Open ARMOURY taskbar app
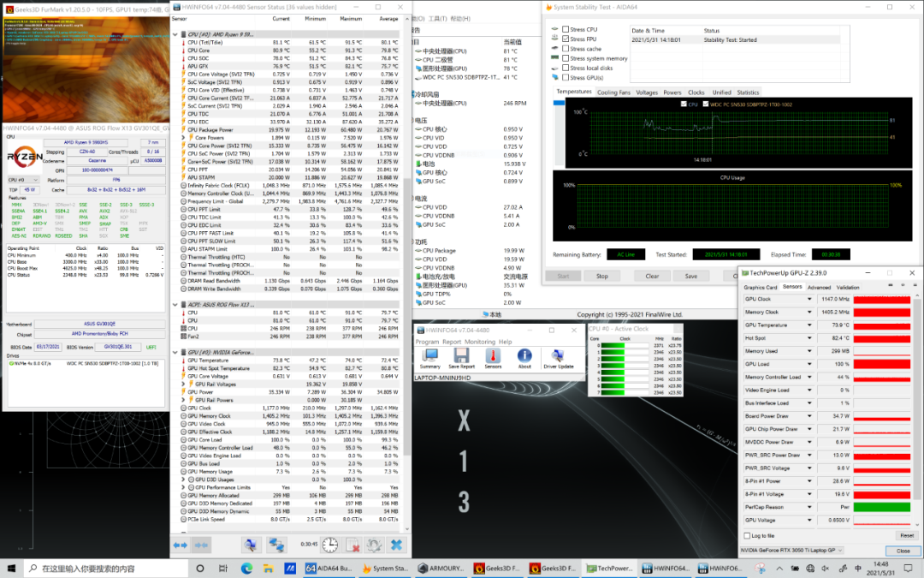 tap(440, 568)
